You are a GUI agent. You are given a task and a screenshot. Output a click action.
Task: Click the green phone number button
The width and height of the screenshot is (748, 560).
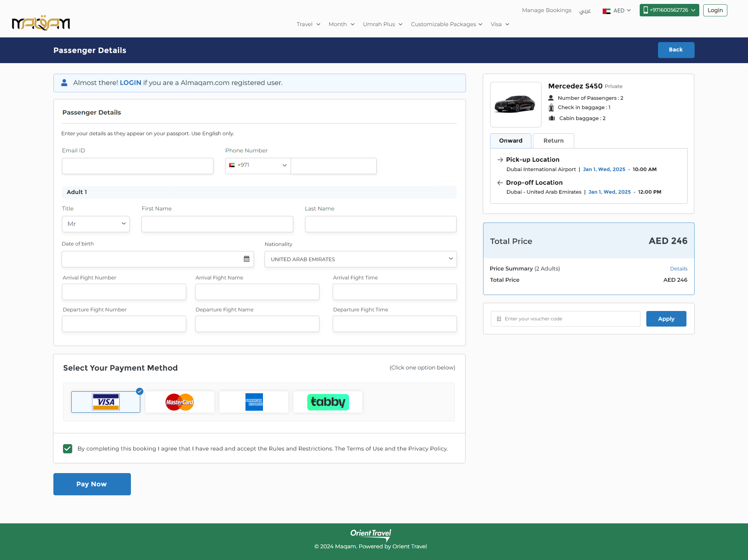[x=669, y=10]
